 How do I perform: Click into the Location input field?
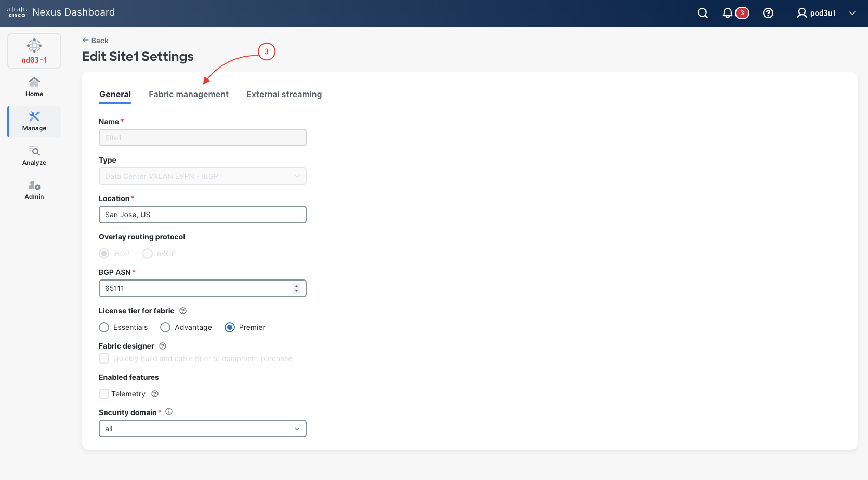203,215
